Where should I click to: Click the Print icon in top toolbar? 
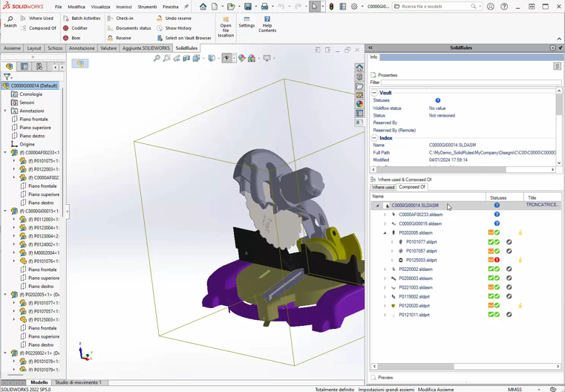point(264,7)
